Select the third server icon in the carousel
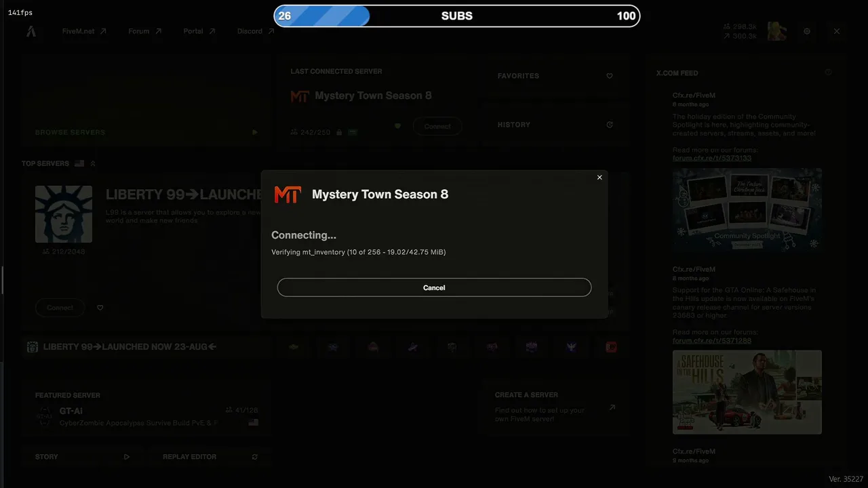The image size is (868, 488). click(x=373, y=347)
